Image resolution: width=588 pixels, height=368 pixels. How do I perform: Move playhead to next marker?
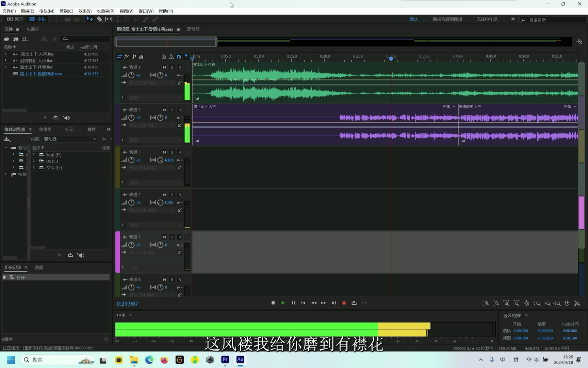pos(334,303)
